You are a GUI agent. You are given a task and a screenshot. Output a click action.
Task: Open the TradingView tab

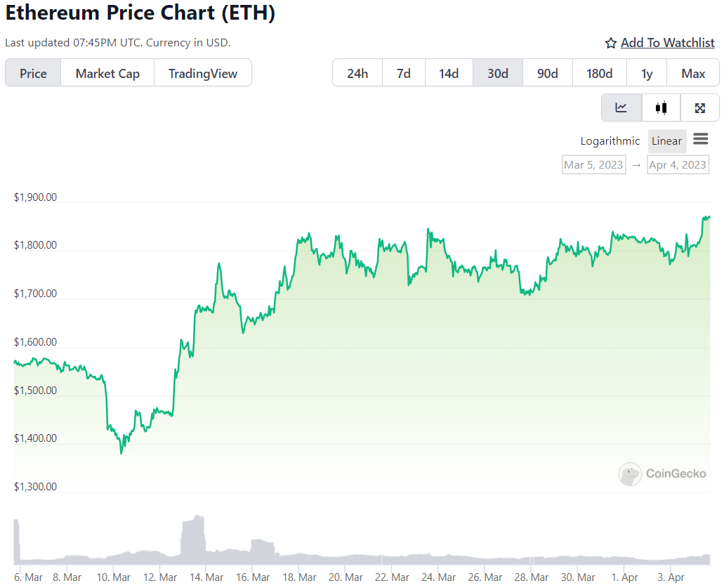point(203,73)
